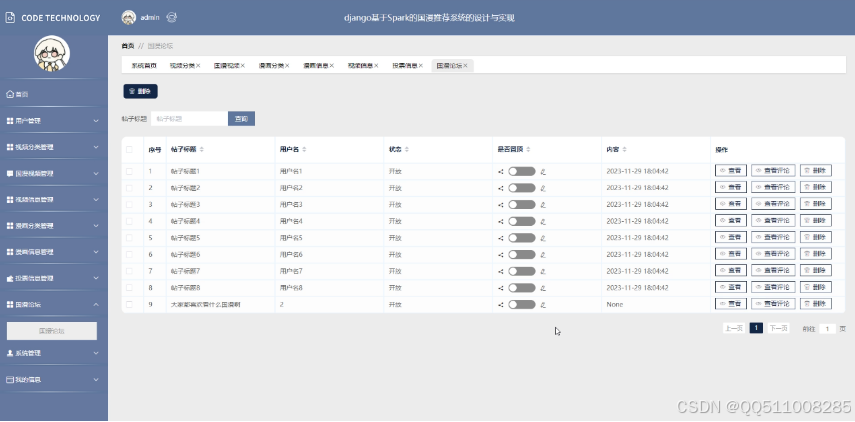Open the 国漫论坛 submenu item in sidebar

[52, 331]
